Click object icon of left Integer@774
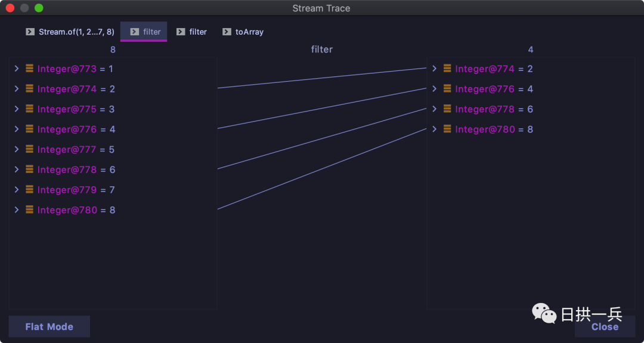The image size is (644, 343). pos(29,88)
